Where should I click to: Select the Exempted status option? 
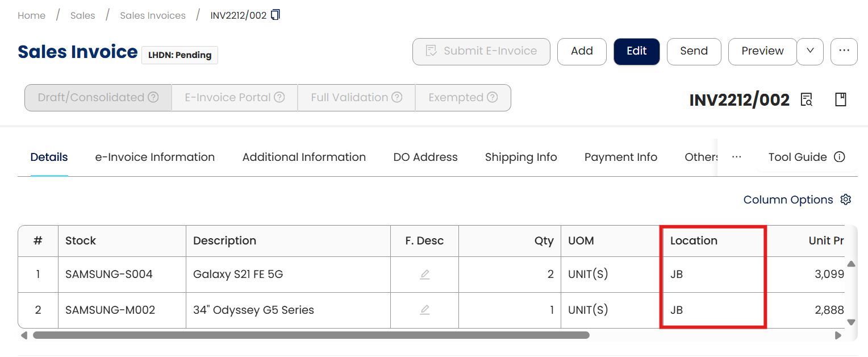pyautogui.click(x=462, y=98)
